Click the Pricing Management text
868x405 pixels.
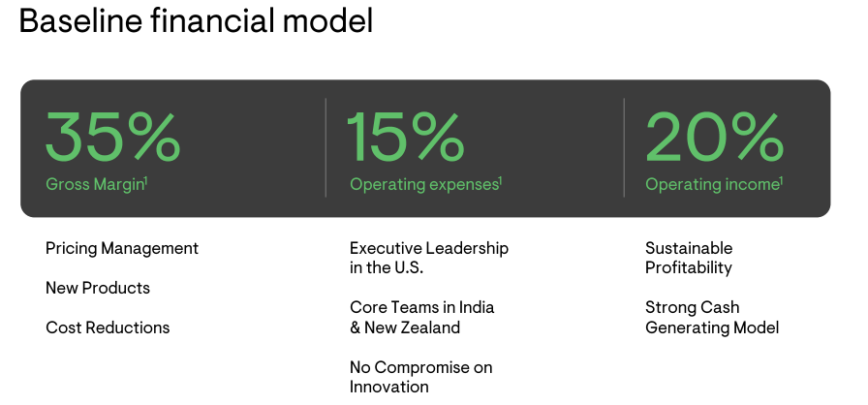[x=122, y=248]
